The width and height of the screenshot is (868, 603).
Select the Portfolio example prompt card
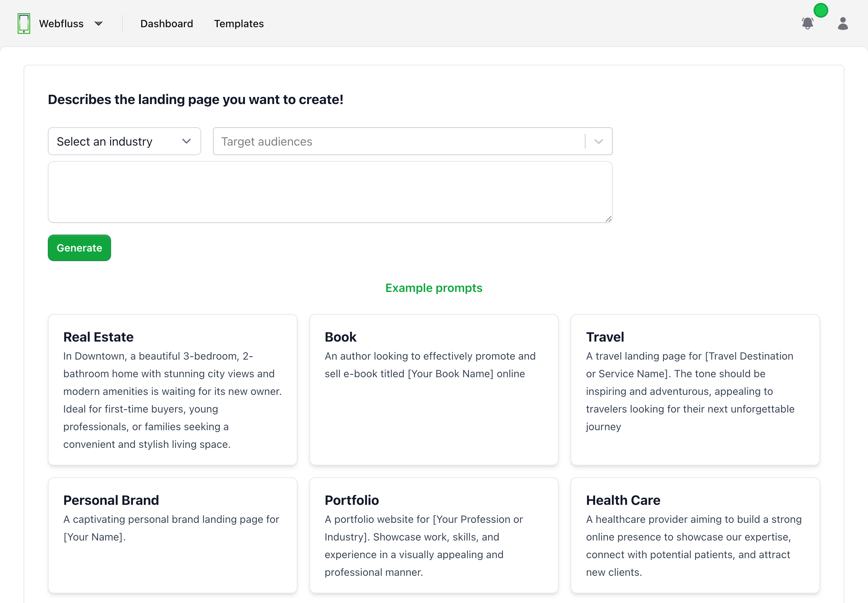pyautogui.click(x=433, y=535)
